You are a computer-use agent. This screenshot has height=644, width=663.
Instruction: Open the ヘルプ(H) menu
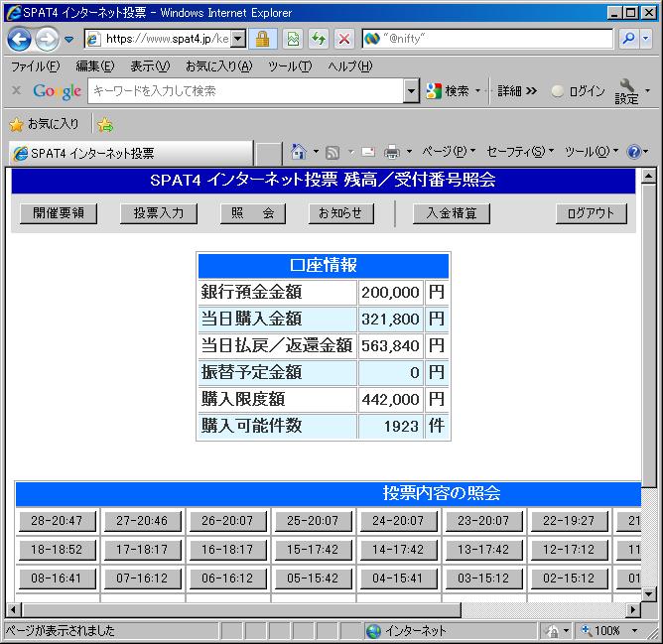tap(349, 66)
